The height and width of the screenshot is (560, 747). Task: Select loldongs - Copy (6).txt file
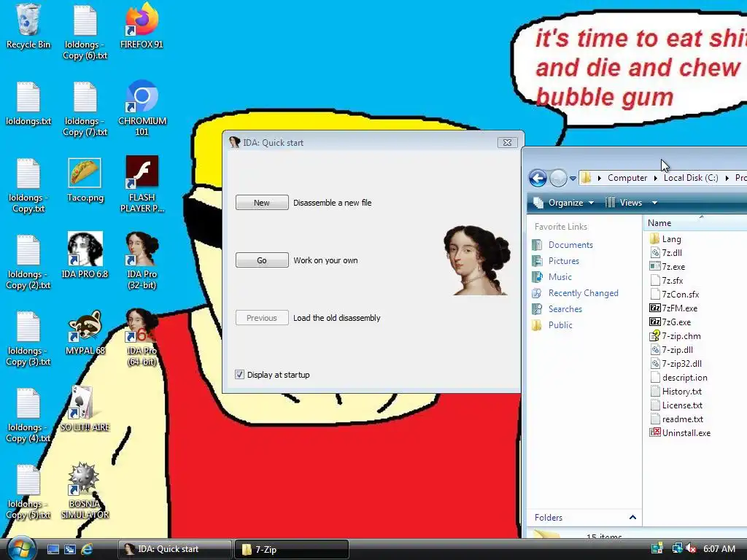click(x=85, y=32)
